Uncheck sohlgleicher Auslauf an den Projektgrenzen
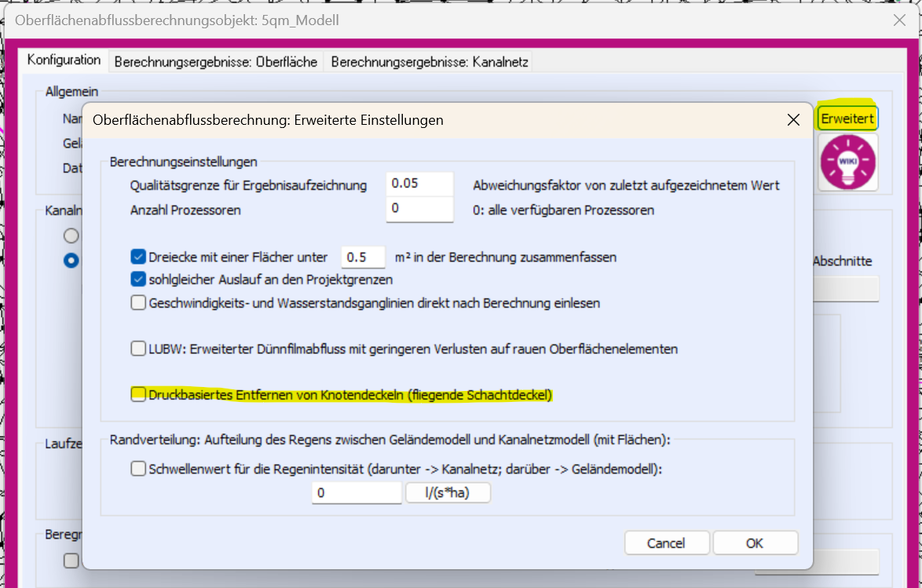This screenshot has height=588, width=922. pyautogui.click(x=139, y=279)
